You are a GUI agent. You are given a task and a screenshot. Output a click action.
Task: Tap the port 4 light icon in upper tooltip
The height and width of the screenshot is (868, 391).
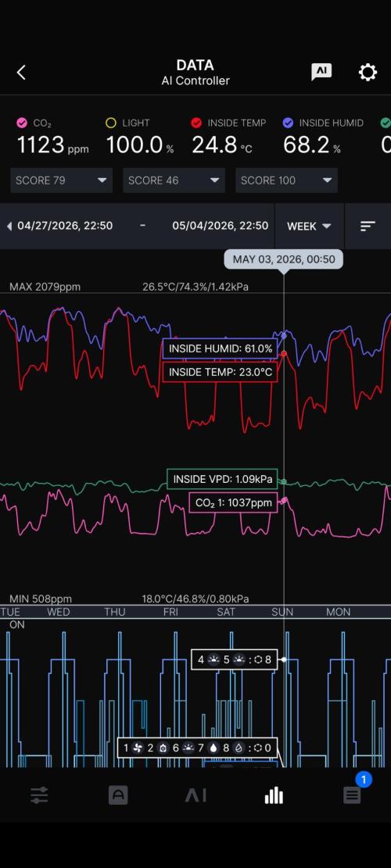coord(213,660)
